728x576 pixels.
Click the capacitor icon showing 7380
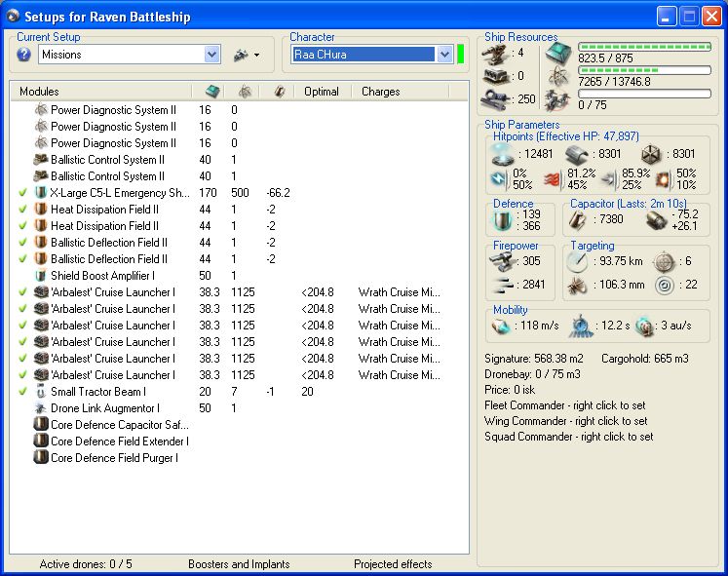pyautogui.click(x=579, y=220)
